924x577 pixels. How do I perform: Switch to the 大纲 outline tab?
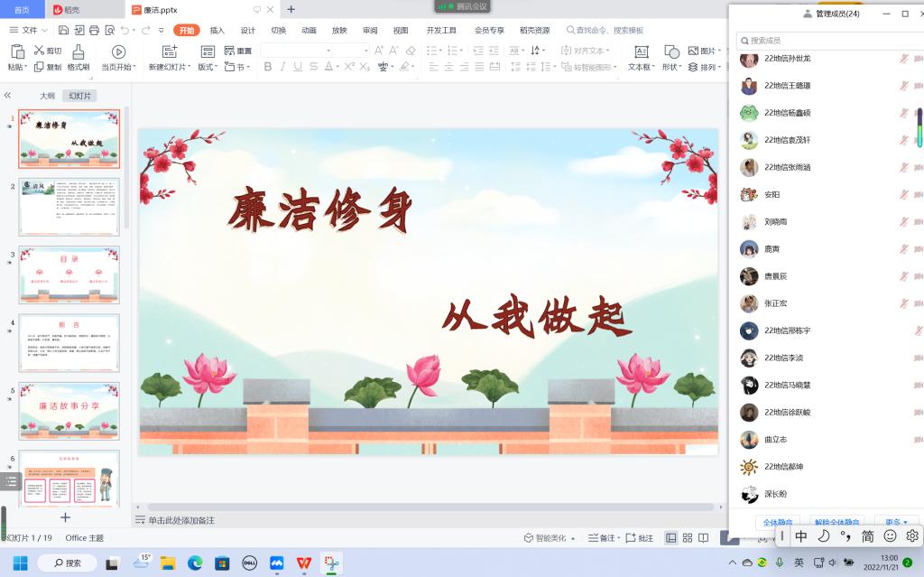pos(47,96)
